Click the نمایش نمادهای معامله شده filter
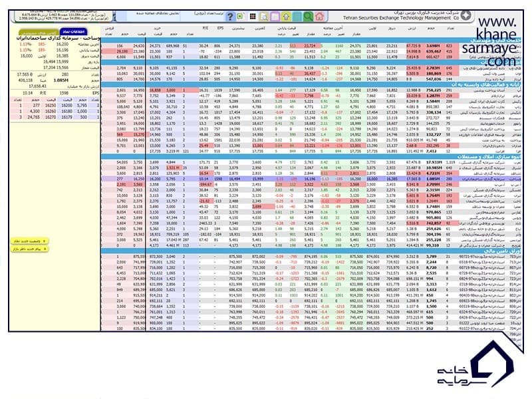532x399 pixels. (158, 13)
